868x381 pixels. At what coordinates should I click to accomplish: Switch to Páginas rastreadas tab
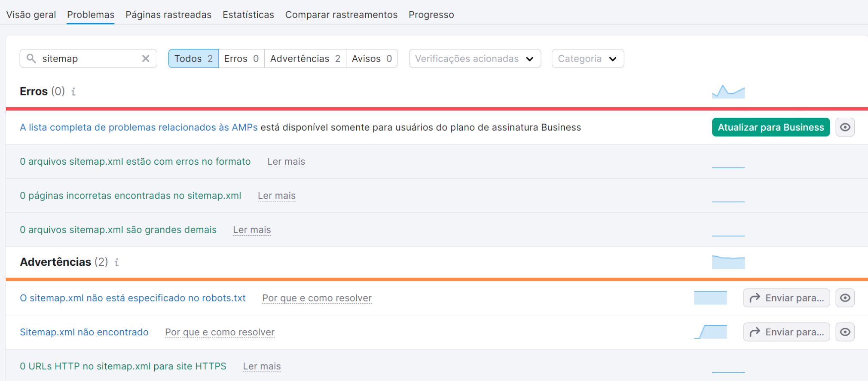coord(168,15)
